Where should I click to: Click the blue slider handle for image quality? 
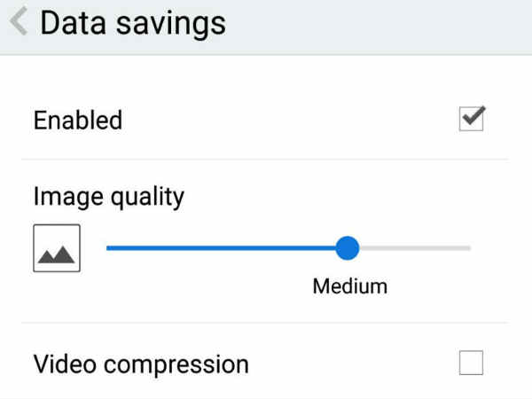(347, 248)
